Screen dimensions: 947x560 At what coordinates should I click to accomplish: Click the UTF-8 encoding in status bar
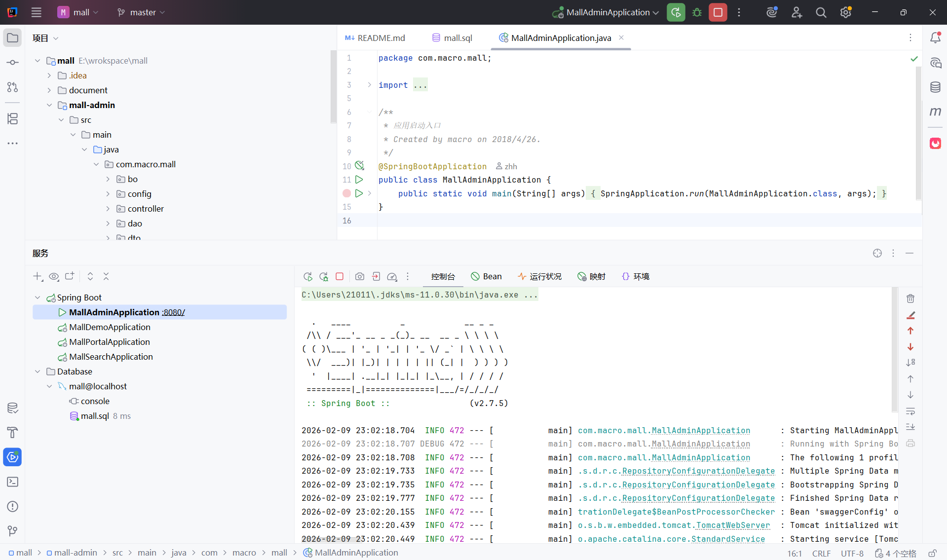852,553
